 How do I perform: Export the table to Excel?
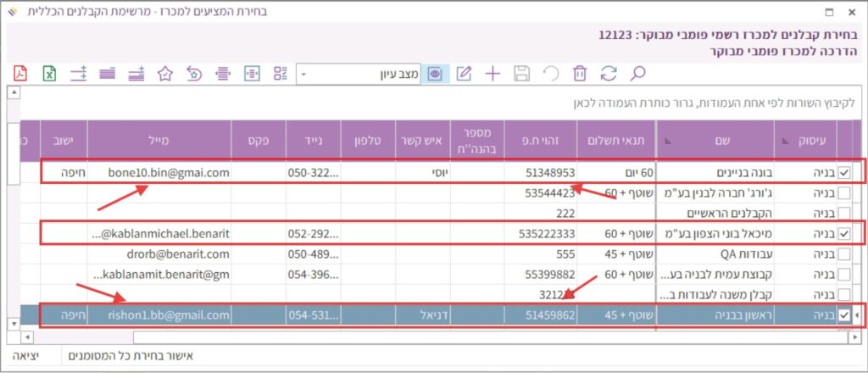[x=50, y=74]
